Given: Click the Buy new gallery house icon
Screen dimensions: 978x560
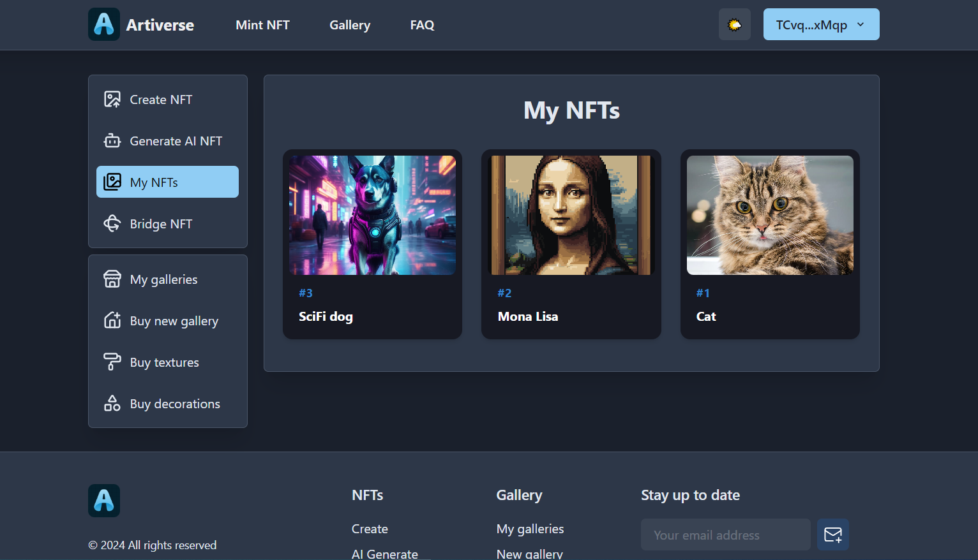Looking at the screenshot, I should click(112, 320).
